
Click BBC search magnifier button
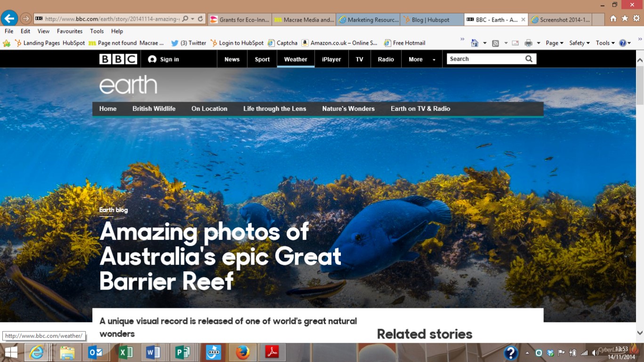[529, 59]
